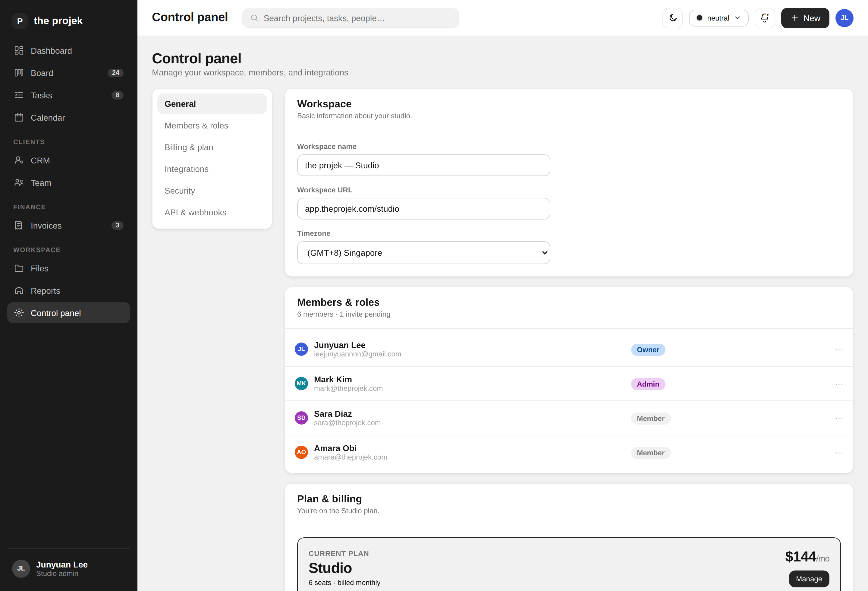Image resolution: width=868 pixels, height=591 pixels.
Task: Go to Tasks in sidebar
Action: tap(69, 95)
